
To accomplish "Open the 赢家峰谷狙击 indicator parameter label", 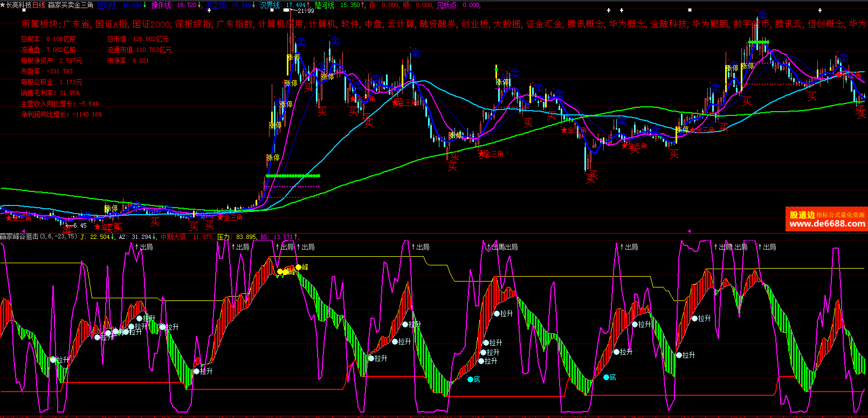I will click(39, 237).
